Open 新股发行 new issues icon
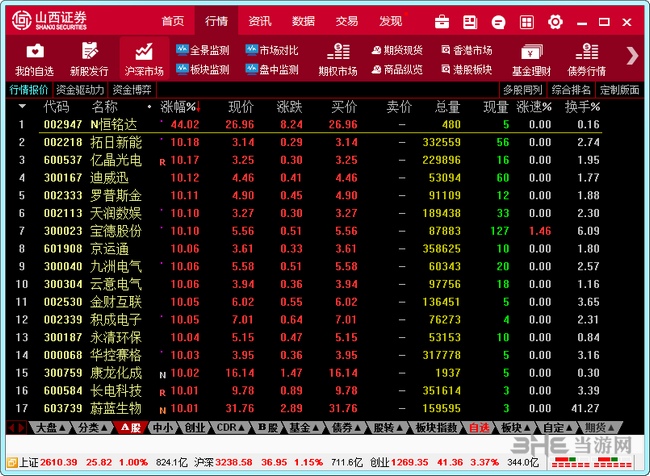This screenshot has height=476, width=650. pos(89,60)
